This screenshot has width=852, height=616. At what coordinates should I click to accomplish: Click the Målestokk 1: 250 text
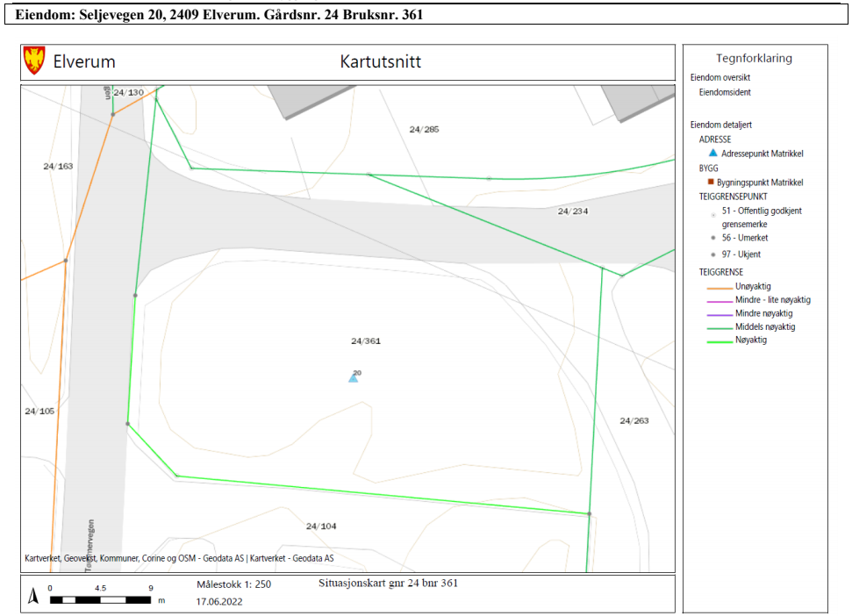[x=233, y=584]
